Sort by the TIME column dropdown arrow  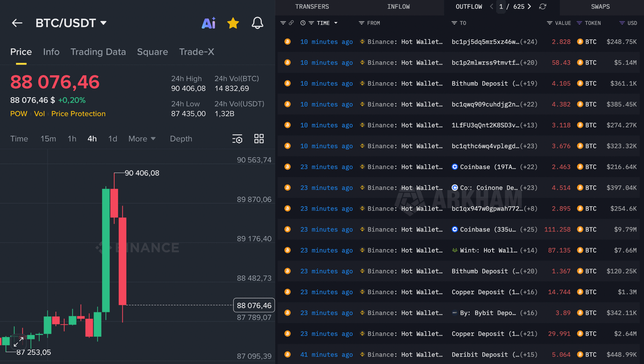point(336,23)
